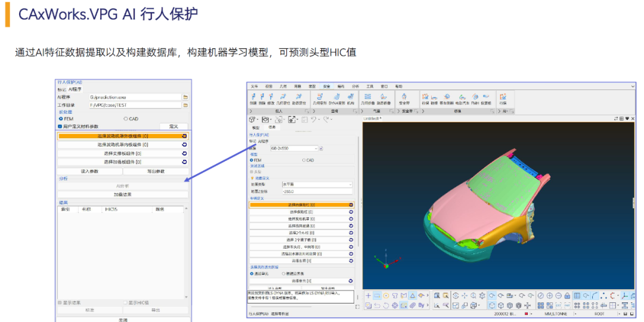Click the pan arrows icon

click(x=465, y=295)
